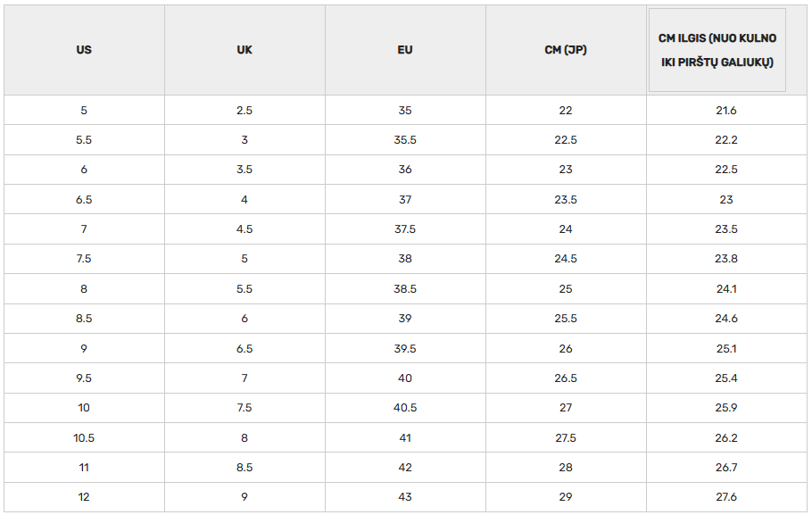The width and height of the screenshot is (812, 515).
Task: Click the CM ILGIS column header
Action: (717, 50)
